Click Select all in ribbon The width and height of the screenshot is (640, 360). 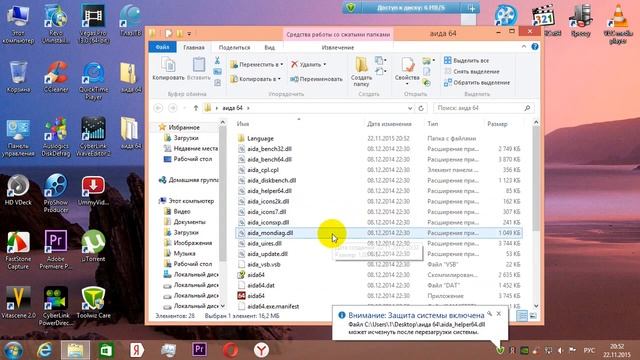pos(466,60)
